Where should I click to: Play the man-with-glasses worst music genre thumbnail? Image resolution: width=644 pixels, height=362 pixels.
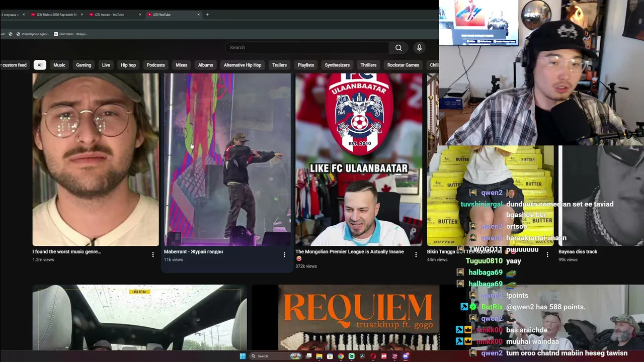96,159
